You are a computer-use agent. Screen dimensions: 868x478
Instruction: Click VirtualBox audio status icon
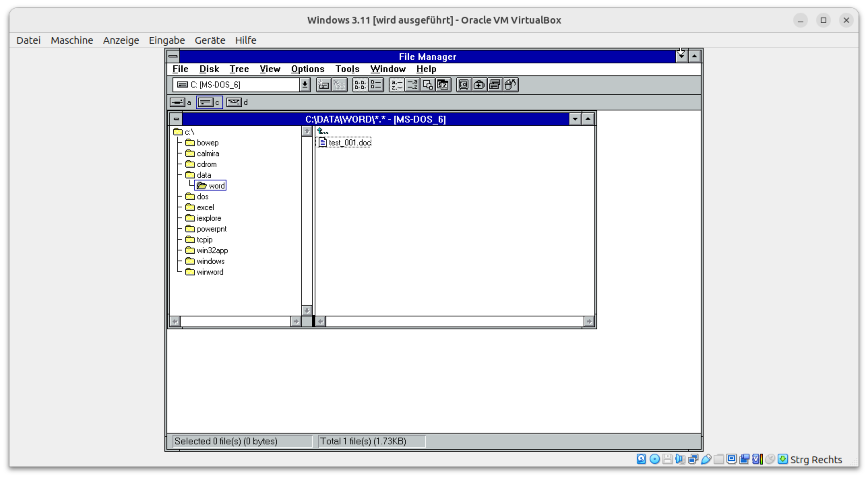[680, 459]
